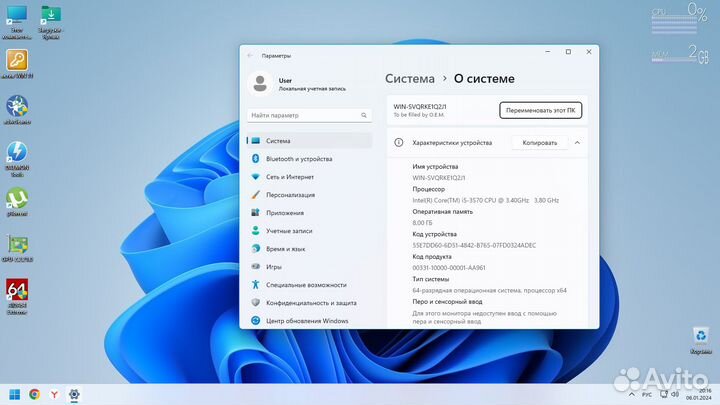Viewport: 720px width, 405px height.
Task: Click the Settings gear taskbar icon
Action: pyautogui.click(x=74, y=394)
